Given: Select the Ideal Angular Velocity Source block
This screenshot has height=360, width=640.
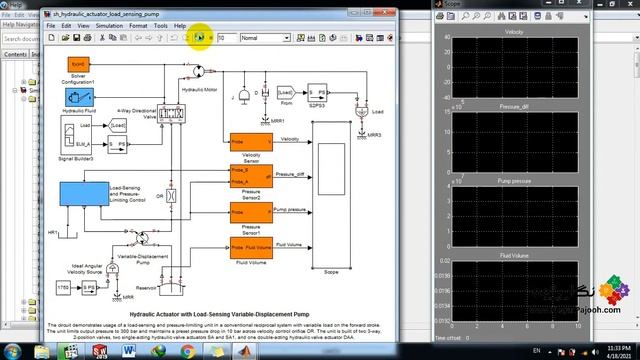Looking at the screenshot, I should tap(112, 269).
